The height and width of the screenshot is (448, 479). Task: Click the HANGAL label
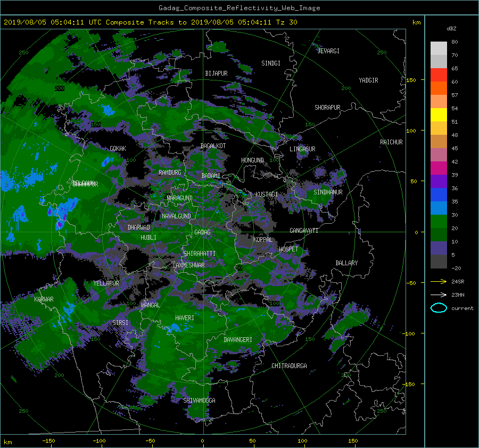(150, 305)
